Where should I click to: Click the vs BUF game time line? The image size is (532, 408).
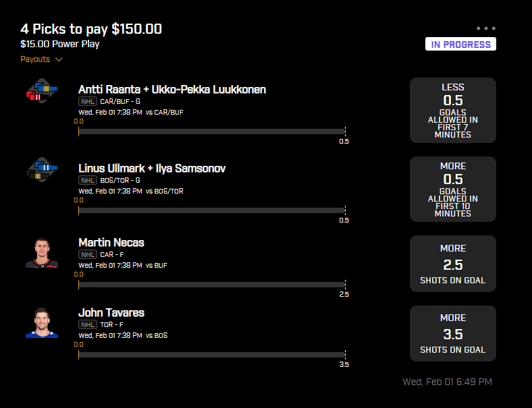[123, 265]
